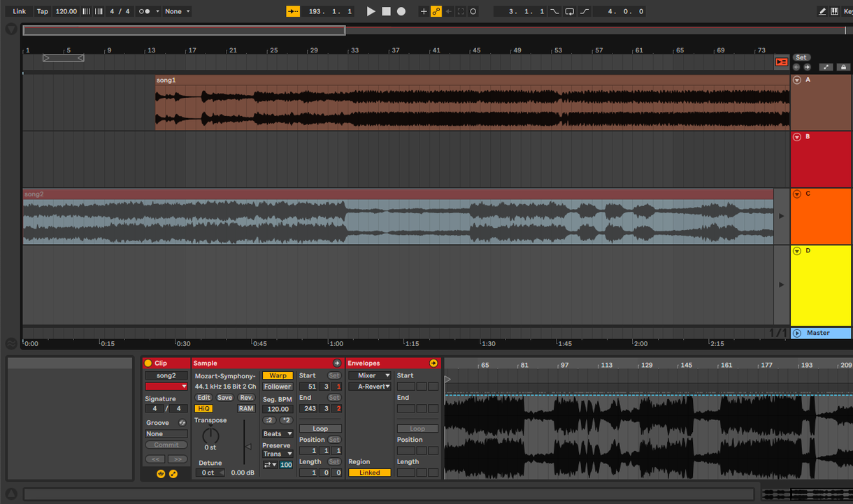Open the Beats warp mode dropdown
The image size is (853, 504).
point(278,434)
